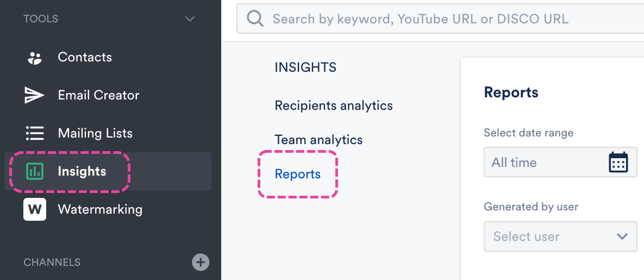Click the Contacts people icon
The image size is (644, 280).
(x=34, y=58)
